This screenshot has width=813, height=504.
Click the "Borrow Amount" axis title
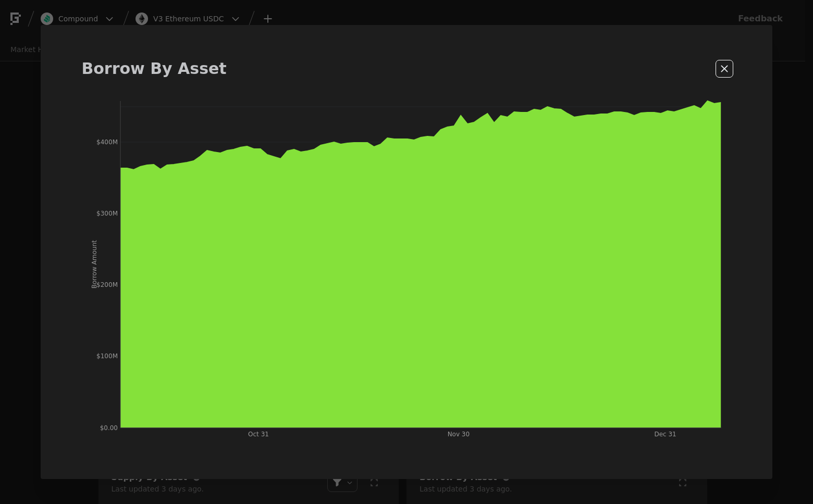point(94,264)
